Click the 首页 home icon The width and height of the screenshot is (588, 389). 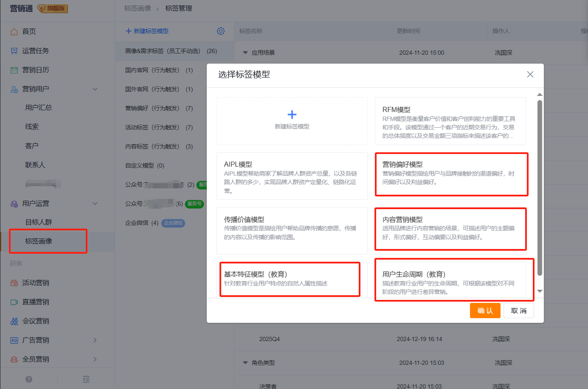coord(14,31)
